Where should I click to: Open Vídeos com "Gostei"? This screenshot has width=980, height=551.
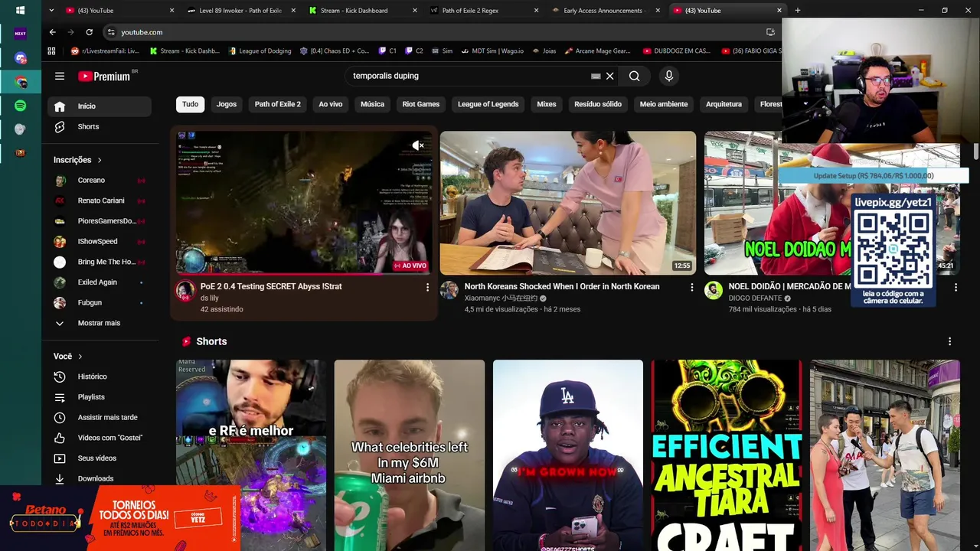pos(100,438)
